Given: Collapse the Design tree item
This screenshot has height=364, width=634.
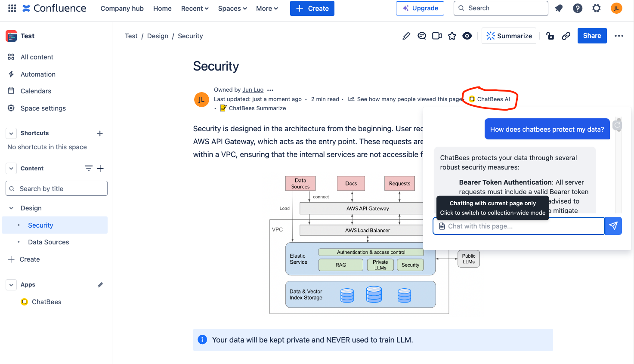Looking at the screenshot, I should [11, 208].
